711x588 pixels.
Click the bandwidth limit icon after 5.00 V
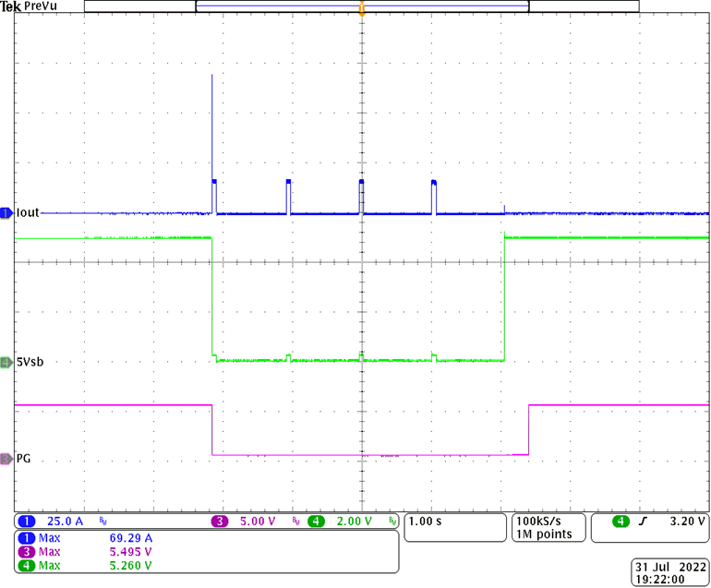[x=296, y=522]
